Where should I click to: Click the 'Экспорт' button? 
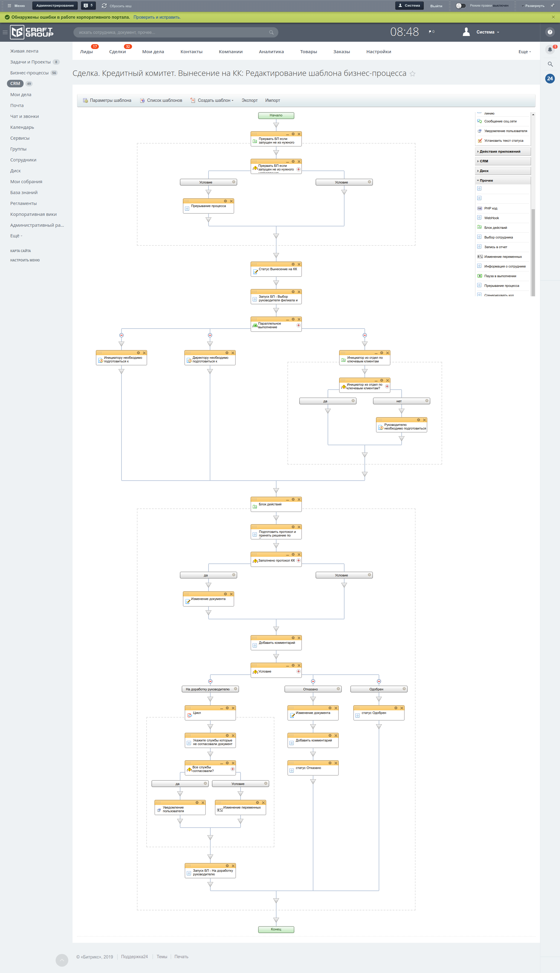249,100
